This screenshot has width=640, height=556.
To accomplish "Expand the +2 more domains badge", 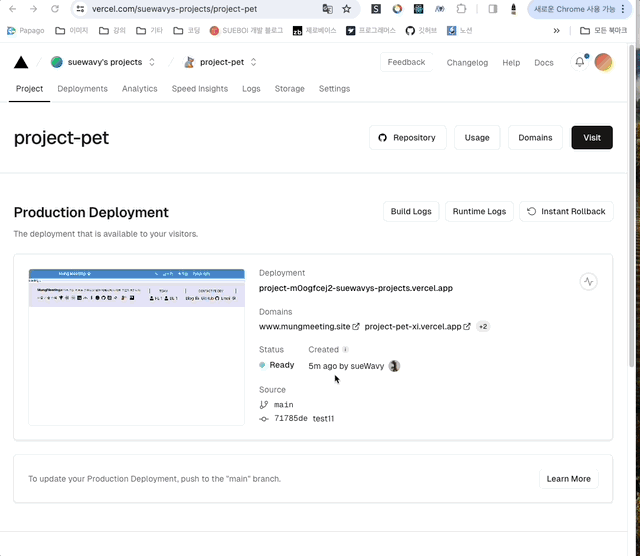I will tap(483, 327).
